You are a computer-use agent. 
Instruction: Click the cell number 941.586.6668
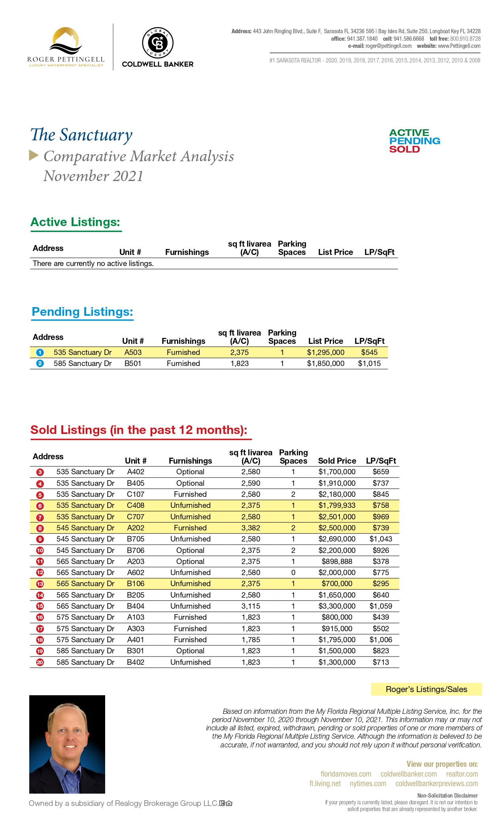tap(409, 39)
